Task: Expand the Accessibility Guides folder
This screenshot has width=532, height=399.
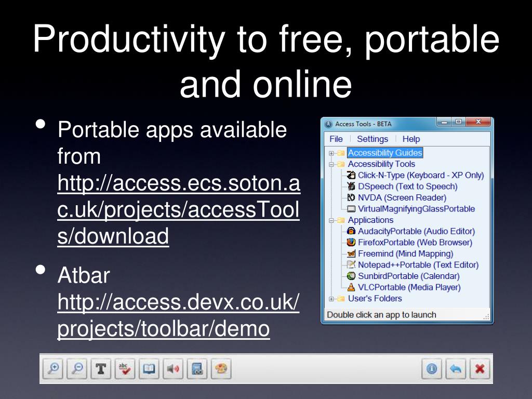Action: pyautogui.click(x=331, y=153)
